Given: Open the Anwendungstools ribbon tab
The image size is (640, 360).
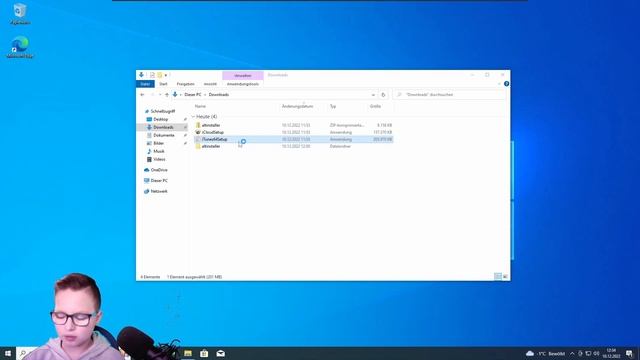Looking at the screenshot, I should [x=243, y=84].
